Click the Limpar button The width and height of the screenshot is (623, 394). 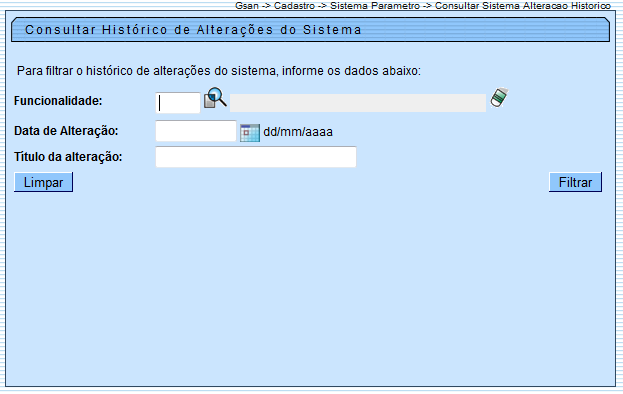coord(43,182)
